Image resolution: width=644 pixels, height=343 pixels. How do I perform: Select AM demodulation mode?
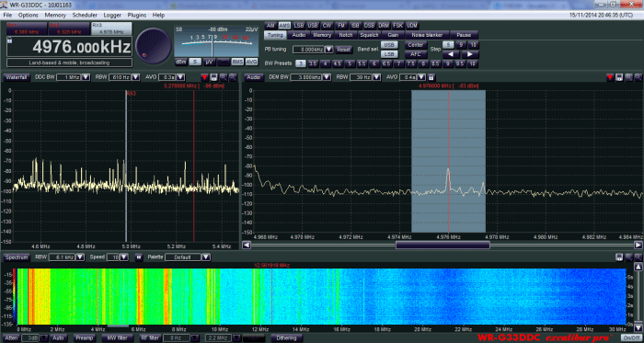pos(270,26)
